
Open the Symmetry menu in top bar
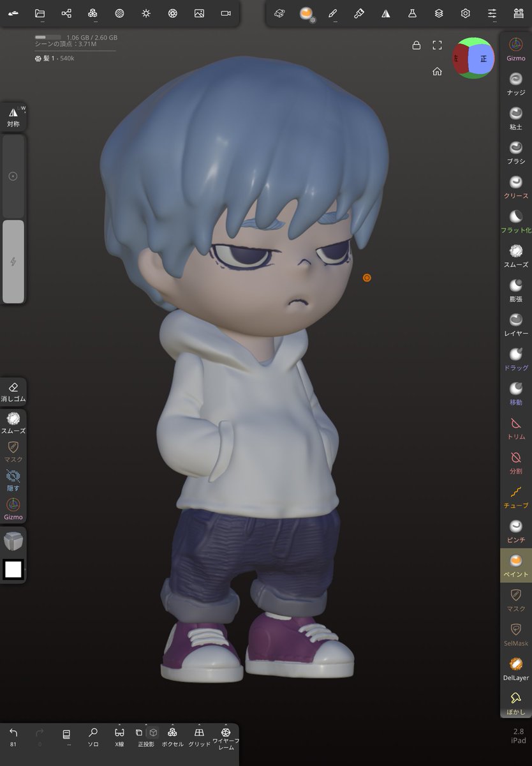coord(385,13)
